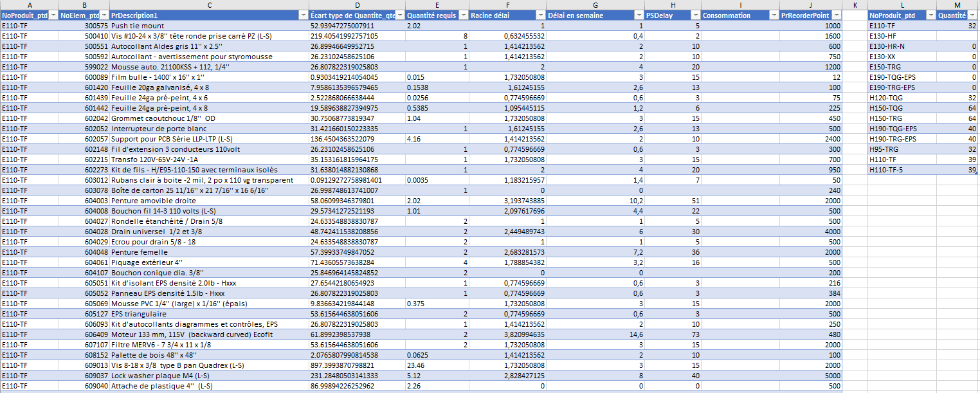Expand the PrDescription1 filter arrow
The height and width of the screenshot is (393, 980).
tap(303, 15)
